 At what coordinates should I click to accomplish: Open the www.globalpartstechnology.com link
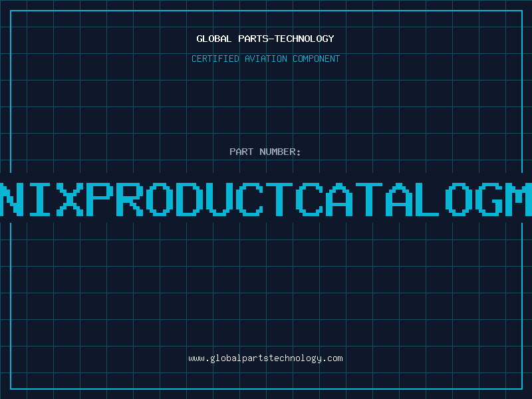pyautogui.click(x=265, y=358)
